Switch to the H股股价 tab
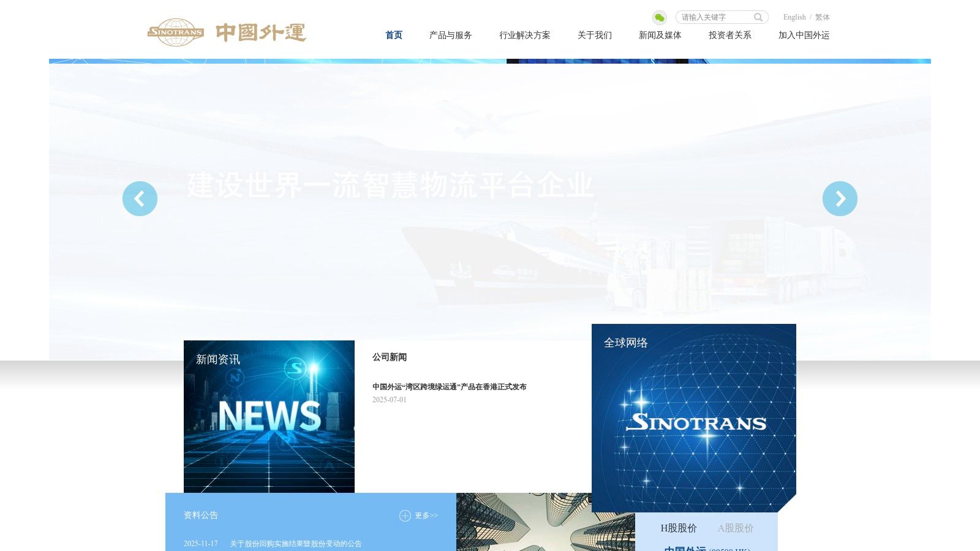This screenshot has height=551, width=980. (679, 528)
